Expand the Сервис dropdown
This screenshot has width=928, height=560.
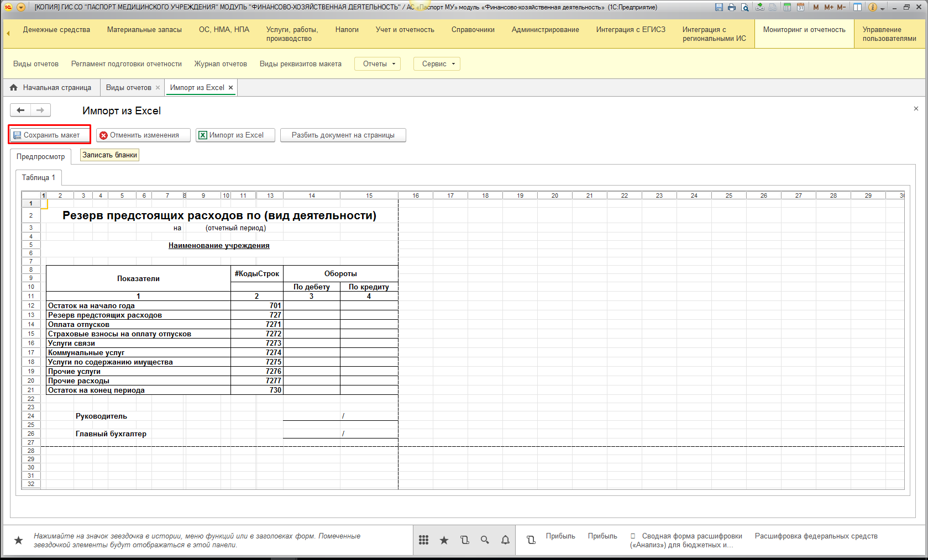(x=438, y=64)
